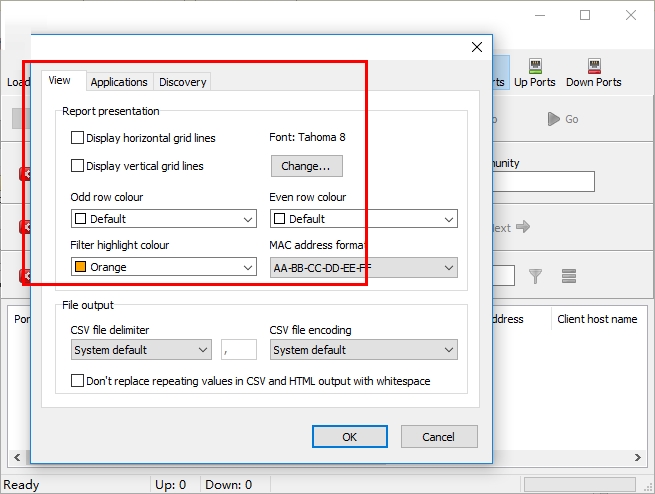Enable Display horizontal grid lines checkbox
This screenshot has height=494, width=655.
point(77,137)
